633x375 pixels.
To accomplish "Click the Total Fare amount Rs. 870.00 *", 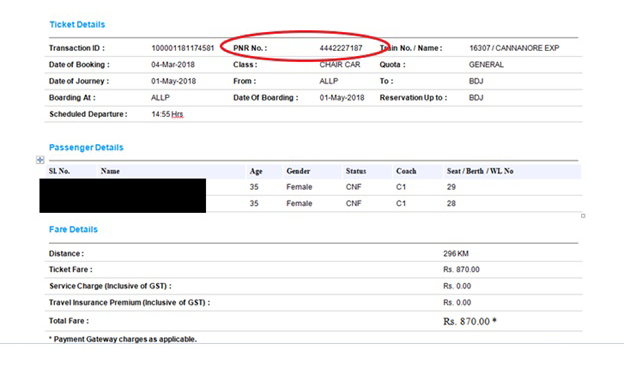I will [x=470, y=321].
